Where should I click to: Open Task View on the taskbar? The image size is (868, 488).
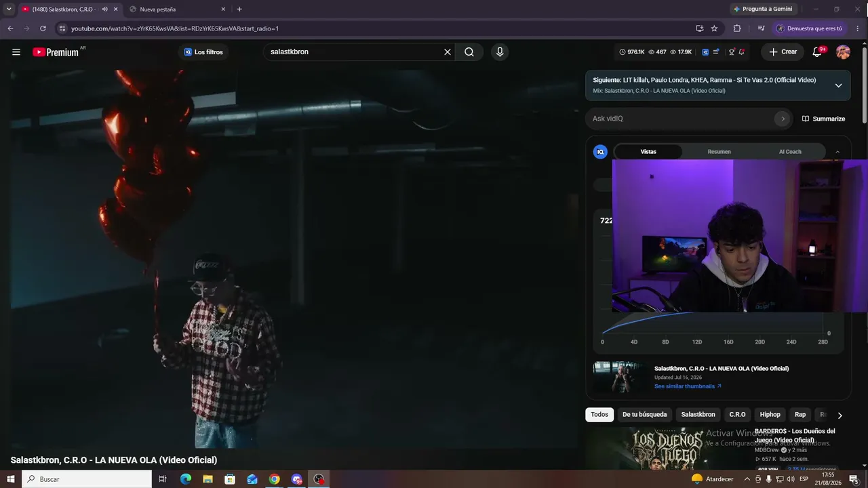[163, 479]
